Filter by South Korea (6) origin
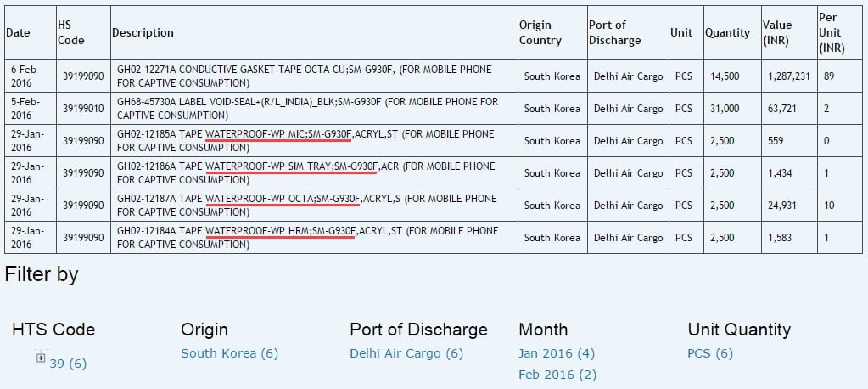This screenshot has height=389, width=868. coord(229,353)
